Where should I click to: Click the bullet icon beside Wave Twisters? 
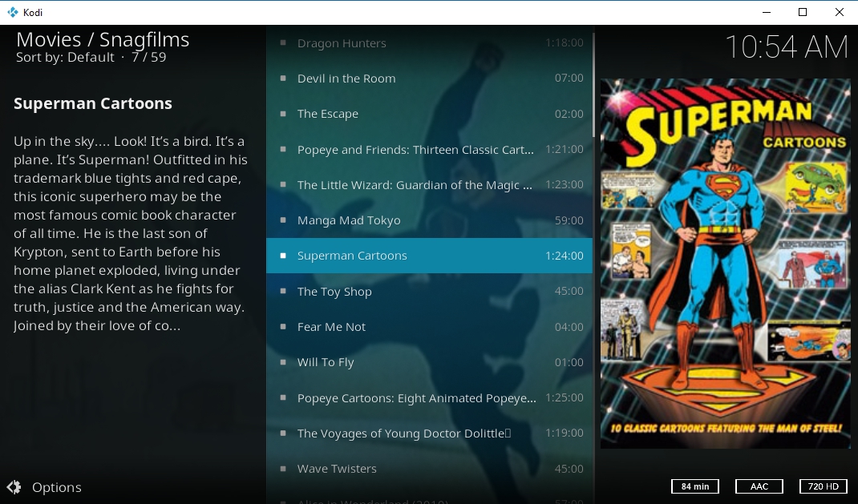click(x=283, y=469)
